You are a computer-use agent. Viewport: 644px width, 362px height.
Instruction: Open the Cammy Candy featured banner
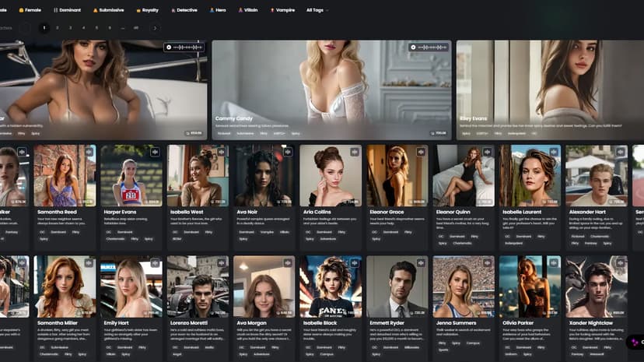pyautogui.click(x=331, y=90)
